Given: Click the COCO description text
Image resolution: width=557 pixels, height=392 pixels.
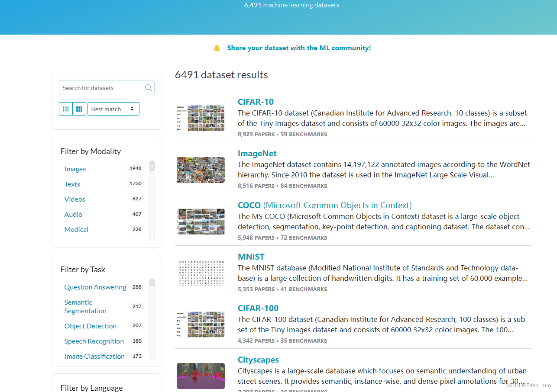Looking at the screenshot, I should click(x=384, y=222).
